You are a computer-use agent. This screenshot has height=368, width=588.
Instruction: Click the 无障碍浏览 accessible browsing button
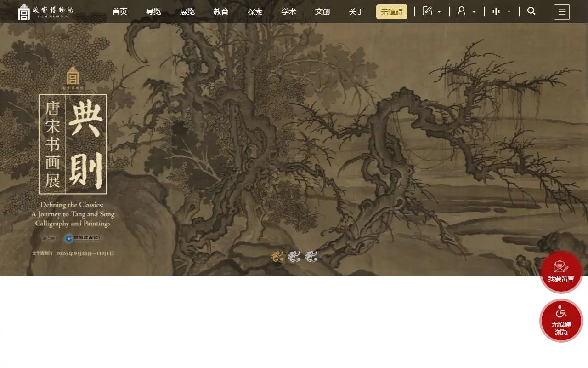tap(561, 321)
